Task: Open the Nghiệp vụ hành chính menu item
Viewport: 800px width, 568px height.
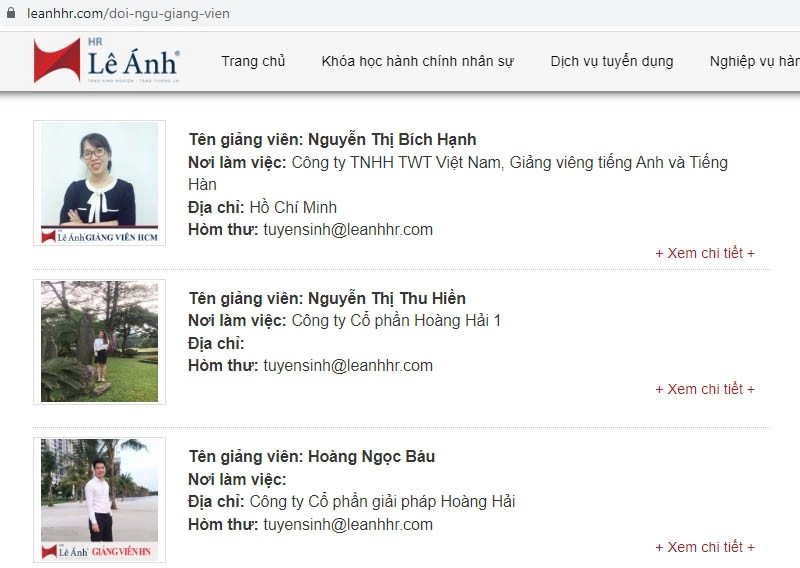Action: click(755, 61)
